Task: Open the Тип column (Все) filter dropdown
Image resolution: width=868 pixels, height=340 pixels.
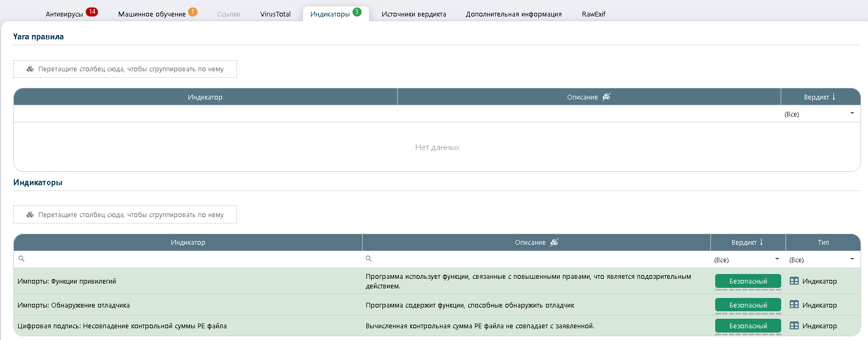Action: tap(852, 260)
